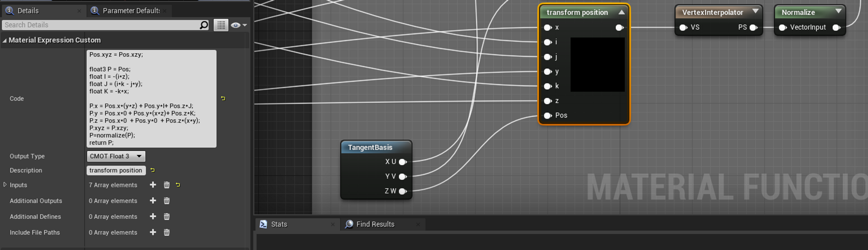Viewport: 868px width, 250px height.
Task: Expand the VertexInterpolator node preview arrow
Action: point(755,11)
